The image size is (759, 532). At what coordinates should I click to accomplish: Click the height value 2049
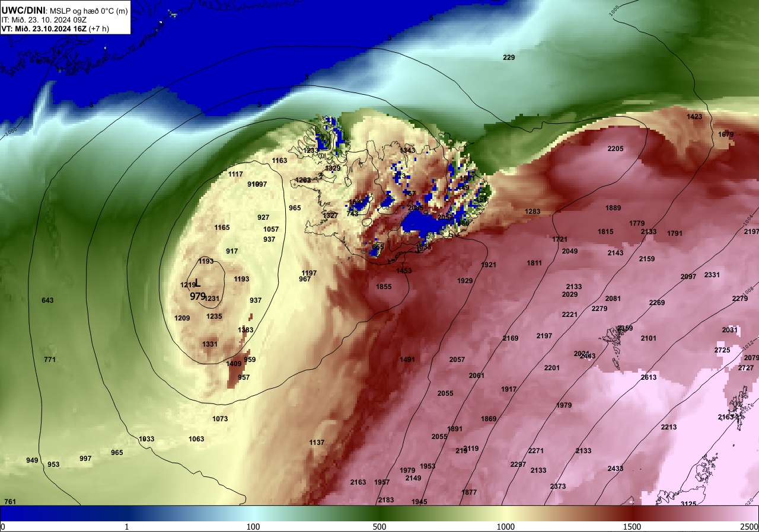(570, 251)
